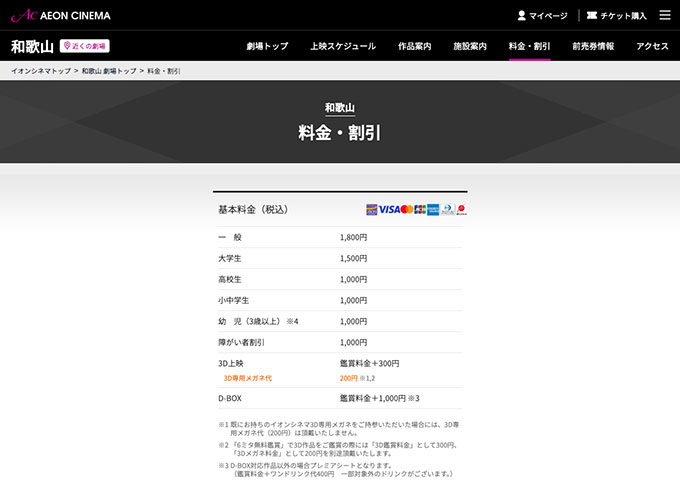Click the JCB card logo
This screenshot has width=680, height=480.
coord(420,209)
